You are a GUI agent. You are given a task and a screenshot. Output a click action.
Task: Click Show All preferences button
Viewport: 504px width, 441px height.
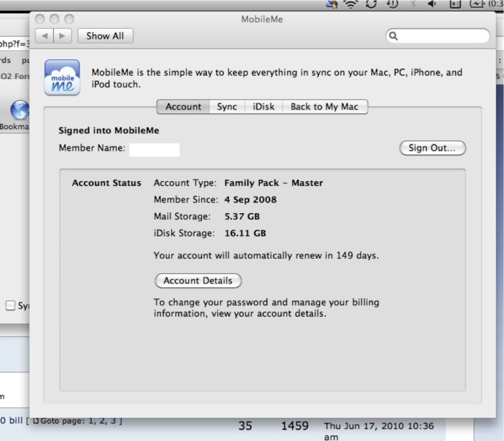[x=105, y=36]
